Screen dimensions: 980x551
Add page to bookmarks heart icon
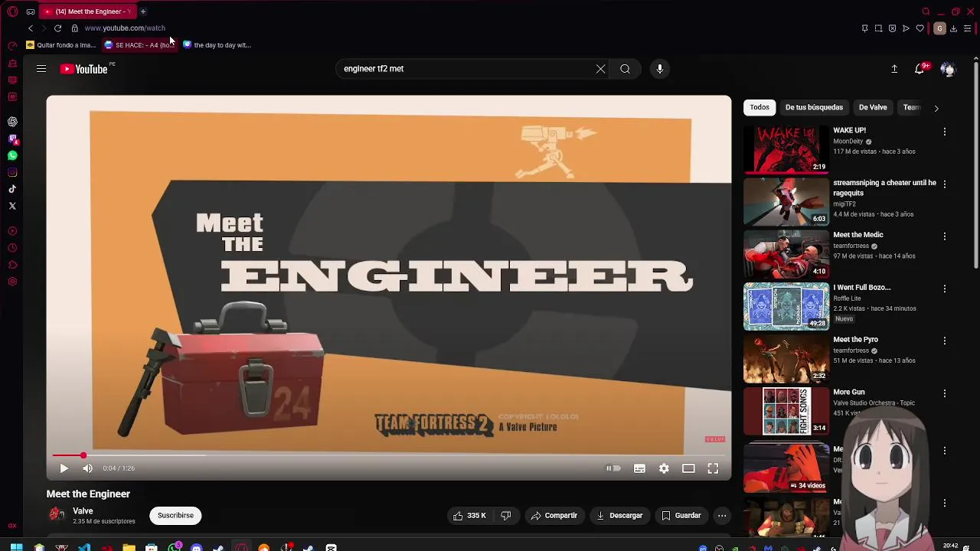tap(920, 28)
